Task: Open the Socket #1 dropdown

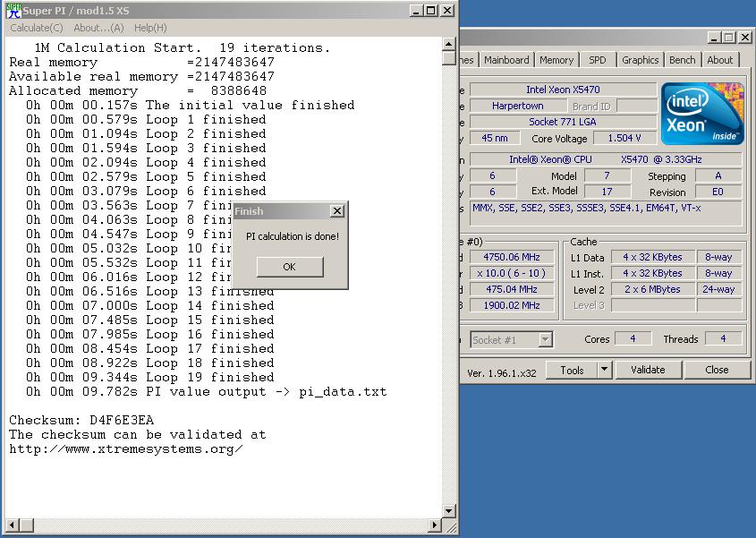Action: pos(545,339)
